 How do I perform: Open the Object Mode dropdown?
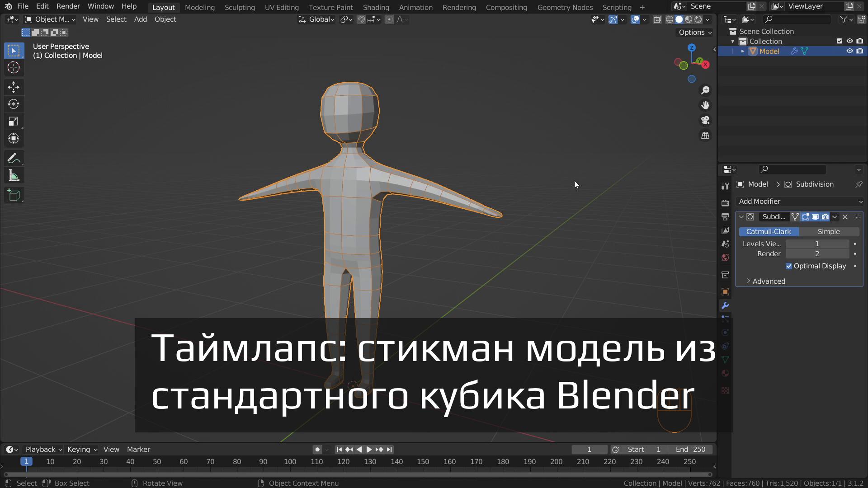(x=50, y=19)
